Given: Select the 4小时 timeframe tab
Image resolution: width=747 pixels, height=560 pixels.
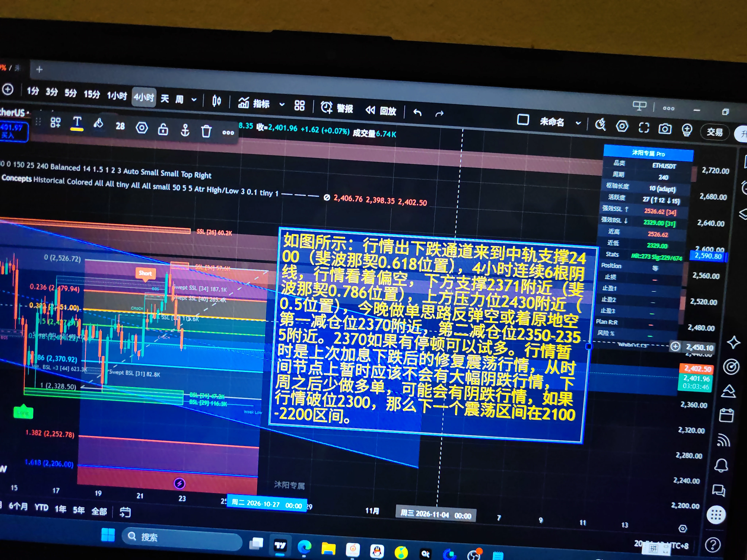Looking at the screenshot, I should tap(144, 97).
